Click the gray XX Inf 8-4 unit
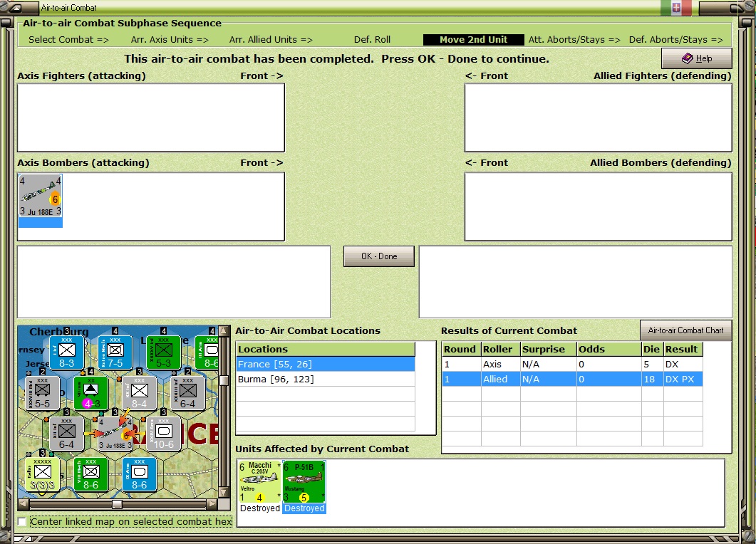This screenshot has width=756, height=544. pyautogui.click(x=140, y=393)
